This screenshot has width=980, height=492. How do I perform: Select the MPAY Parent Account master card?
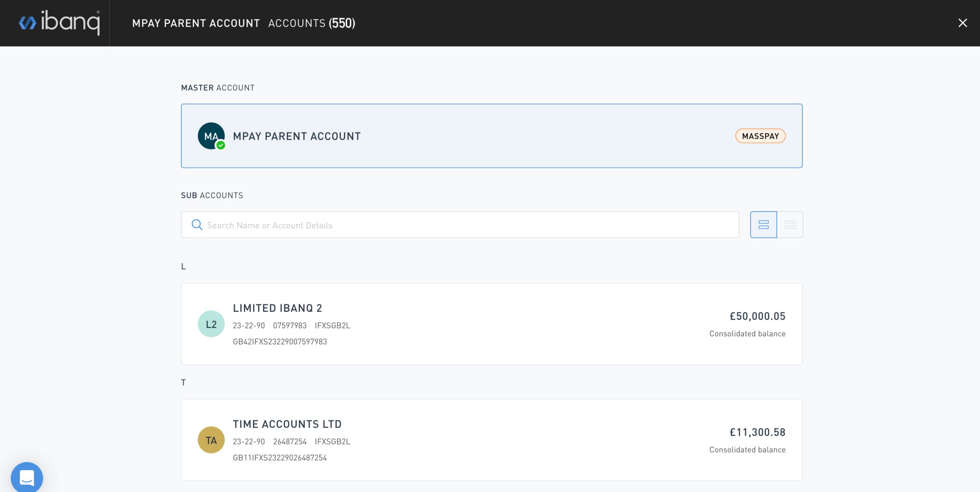click(x=492, y=136)
